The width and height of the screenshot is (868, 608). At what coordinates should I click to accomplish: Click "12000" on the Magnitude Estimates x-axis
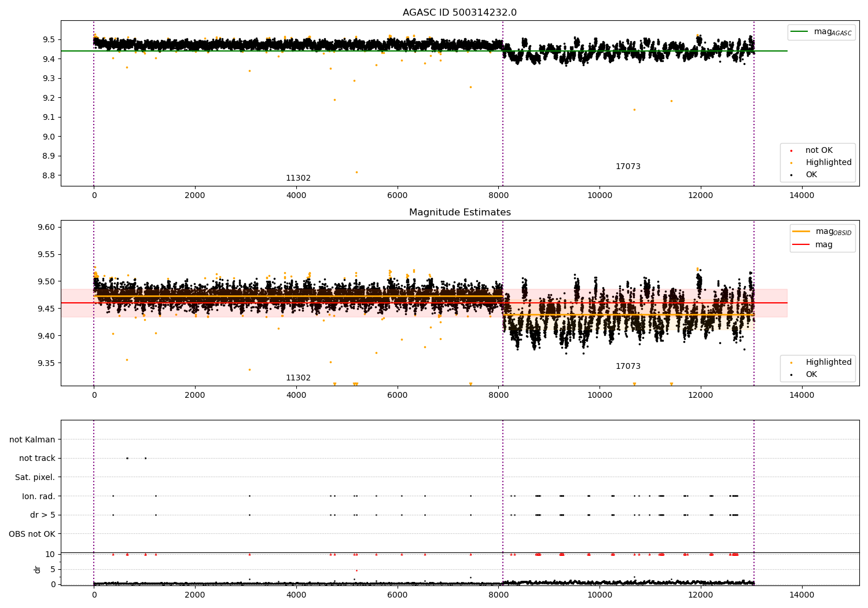pos(701,395)
